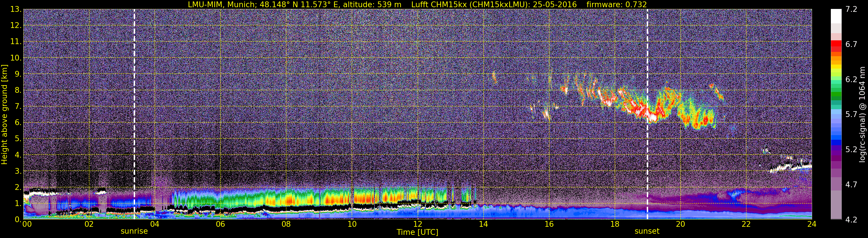The height and width of the screenshot is (238, 868).
Task: Click the height axis tick label 1
Action: point(18,203)
